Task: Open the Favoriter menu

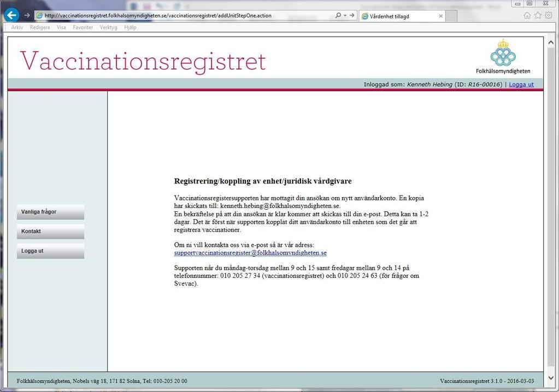Action: coord(83,27)
